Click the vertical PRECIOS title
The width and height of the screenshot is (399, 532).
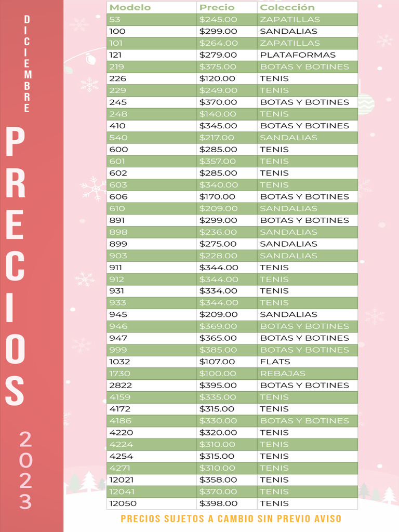click(x=15, y=267)
